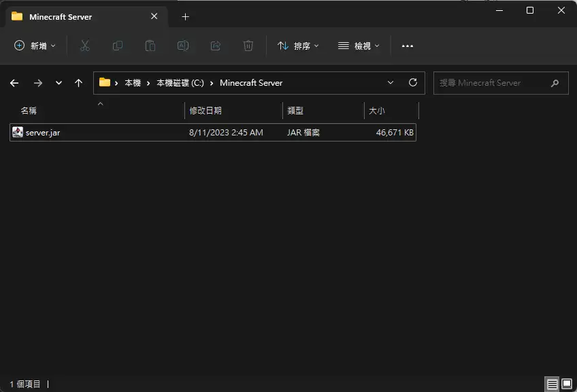Click the Delete trash can icon
This screenshot has width=577, height=392.
tap(248, 46)
